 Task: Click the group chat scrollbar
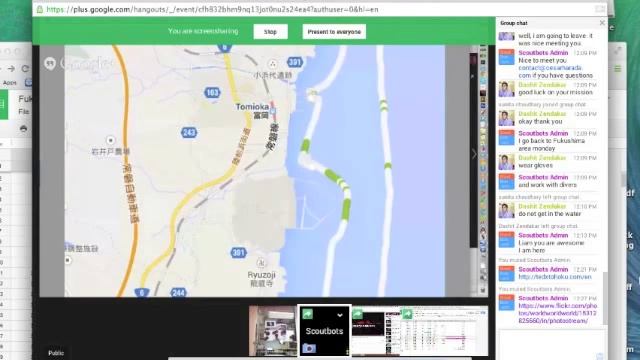coord(605,298)
